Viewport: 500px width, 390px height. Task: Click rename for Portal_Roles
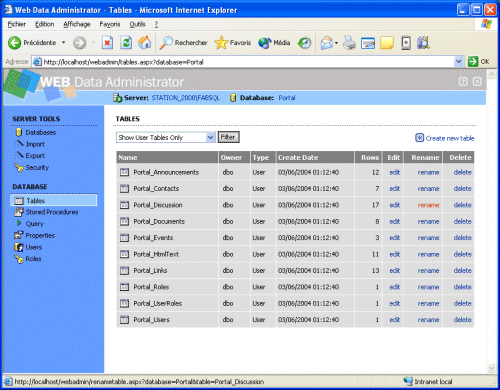point(428,287)
